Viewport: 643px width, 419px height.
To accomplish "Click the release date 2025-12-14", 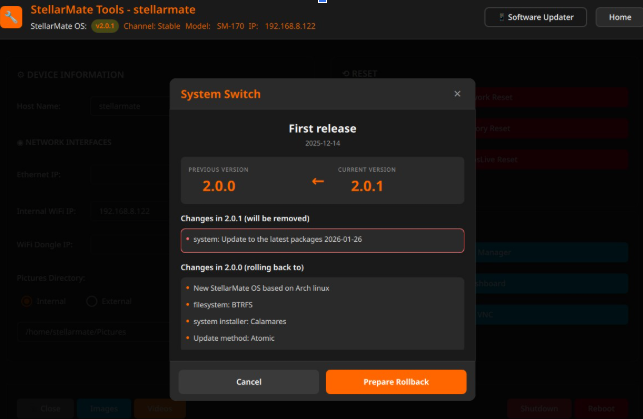I will click(322, 143).
